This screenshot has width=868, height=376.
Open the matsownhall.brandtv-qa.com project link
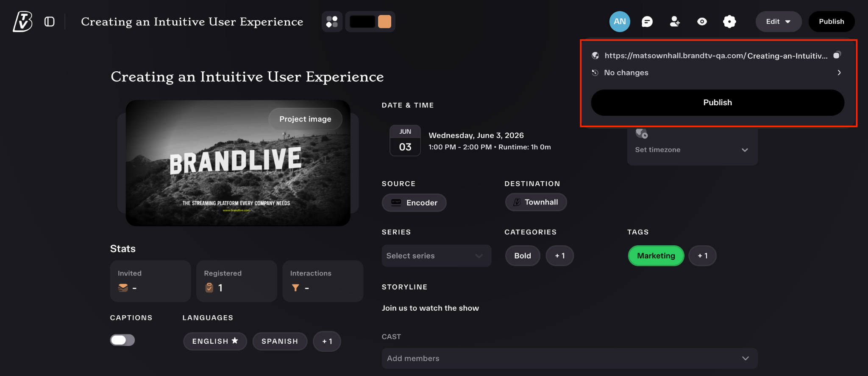[x=716, y=56]
